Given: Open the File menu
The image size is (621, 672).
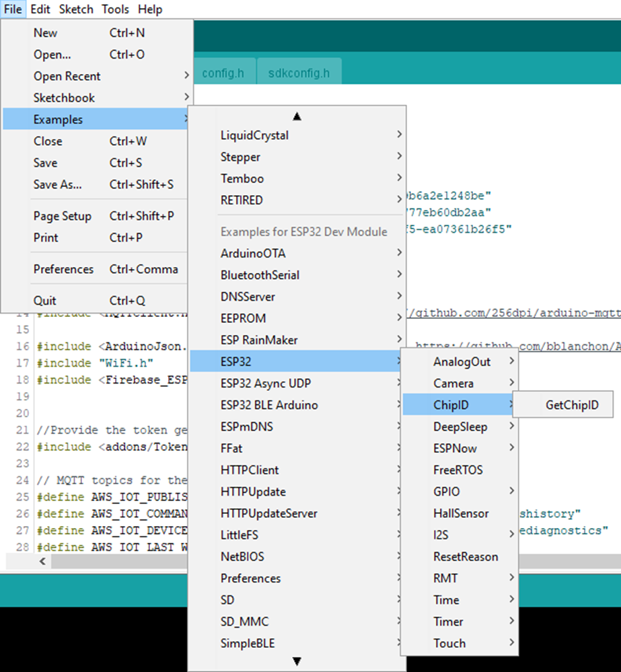Looking at the screenshot, I should pos(13,9).
